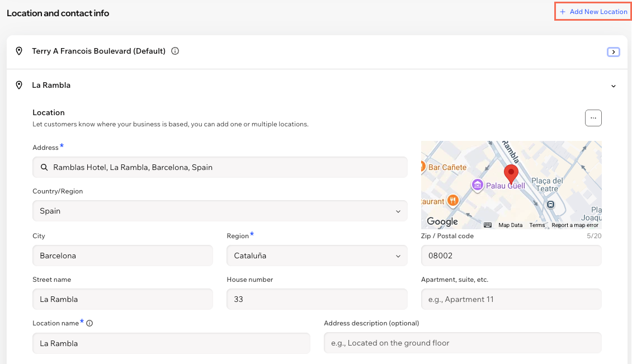Click the Location name input field
This screenshot has width=632, height=364.
pyautogui.click(x=171, y=343)
